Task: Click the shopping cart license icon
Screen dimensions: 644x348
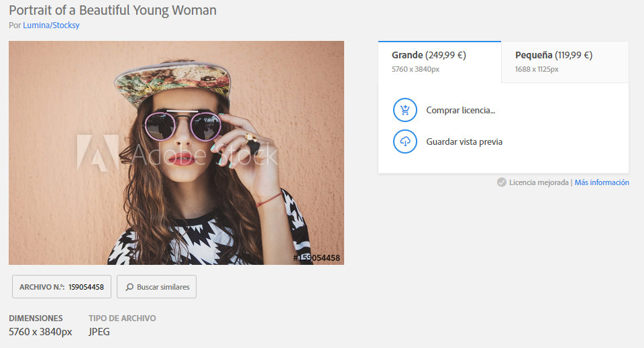Action: 405,110
